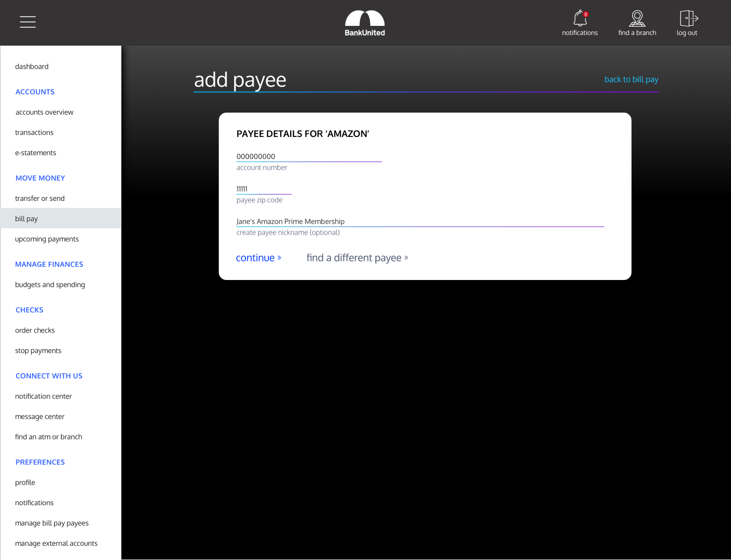Click the notifications bell icon
This screenshot has height=560, width=731.
579,18
